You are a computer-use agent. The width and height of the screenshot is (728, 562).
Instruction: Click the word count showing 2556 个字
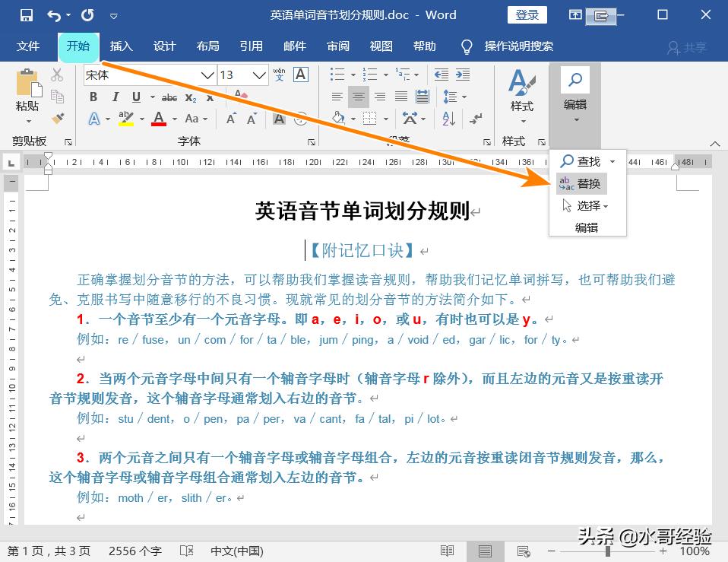[x=135, y=551]
